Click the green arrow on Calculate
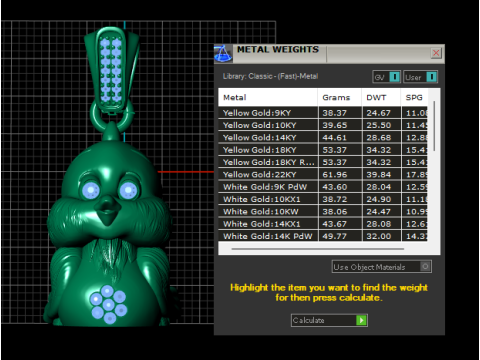480x360 pixels. [x=361, y=320]
